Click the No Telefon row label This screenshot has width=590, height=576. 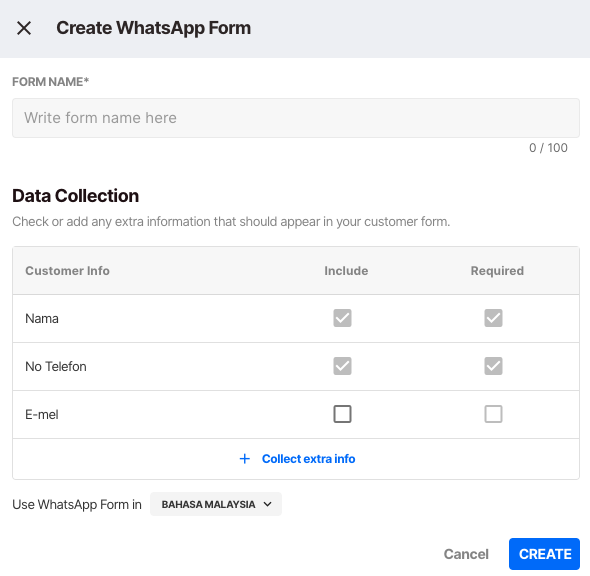click(x=56, y=366)
